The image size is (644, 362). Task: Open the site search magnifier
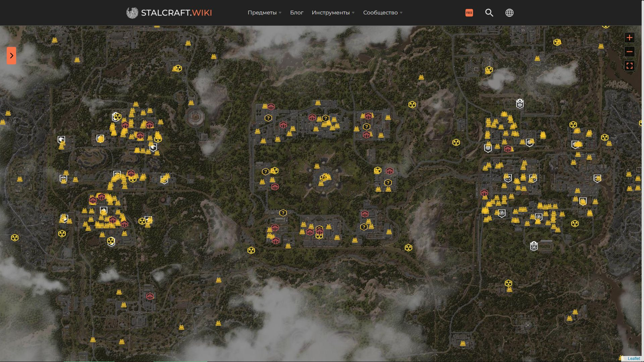coord(489,13)
